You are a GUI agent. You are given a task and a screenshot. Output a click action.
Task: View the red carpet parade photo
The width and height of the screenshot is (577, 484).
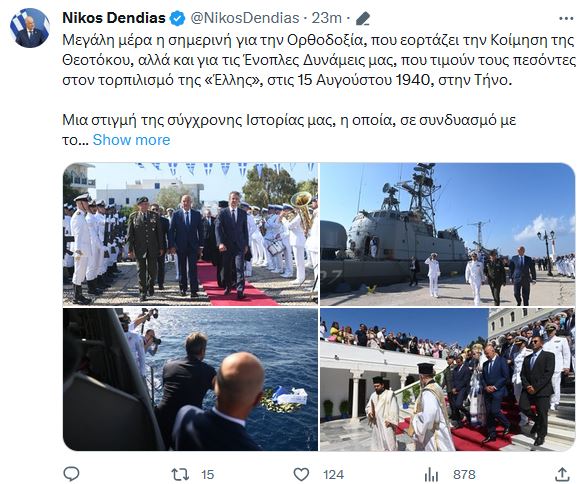point(190,234)
